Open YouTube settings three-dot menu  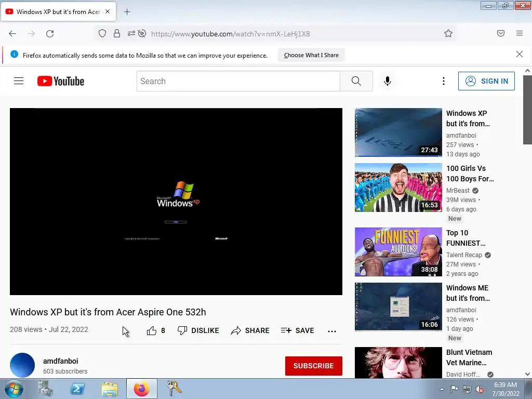pos(444,81)
